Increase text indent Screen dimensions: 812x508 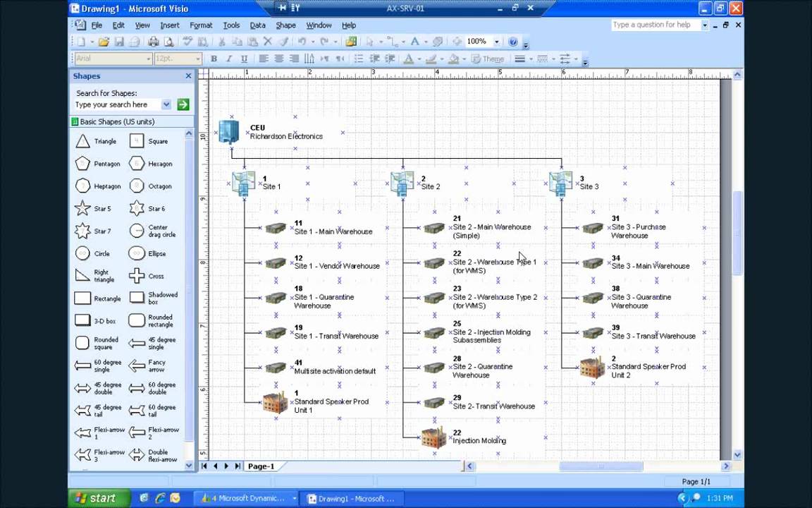389,59
